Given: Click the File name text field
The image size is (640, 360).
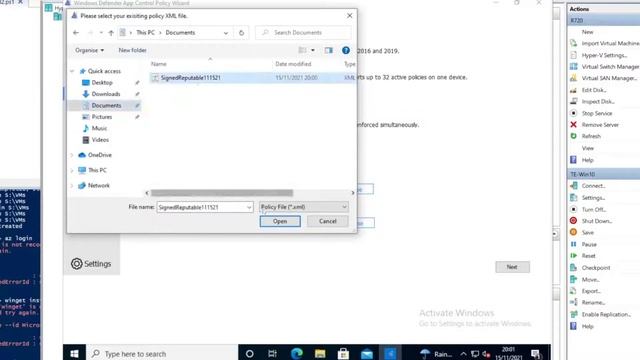Looking at the screenshot, I should click(202, 207).
